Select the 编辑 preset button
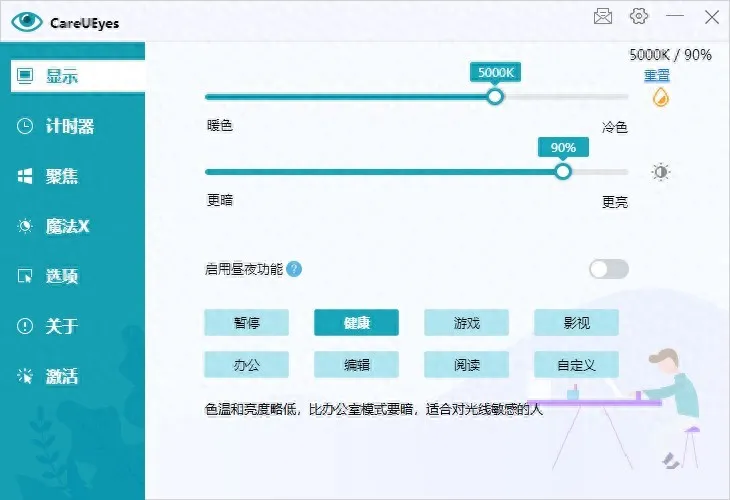730x500 pixels. [x=356, y=364]
